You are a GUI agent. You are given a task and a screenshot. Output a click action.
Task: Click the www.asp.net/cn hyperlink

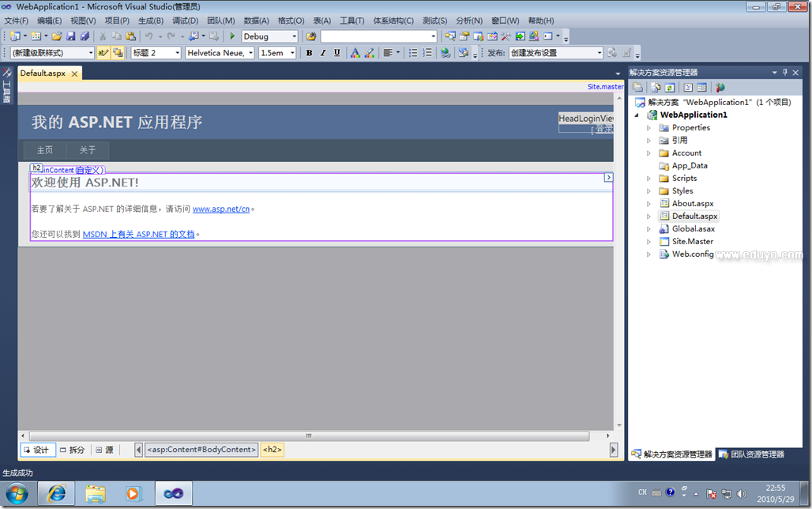click(x=221, y=209)
